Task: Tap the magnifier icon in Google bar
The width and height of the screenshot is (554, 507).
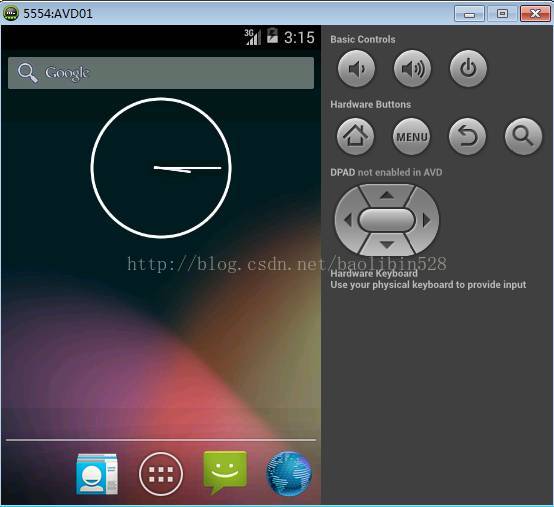Action: coord(28,73)
